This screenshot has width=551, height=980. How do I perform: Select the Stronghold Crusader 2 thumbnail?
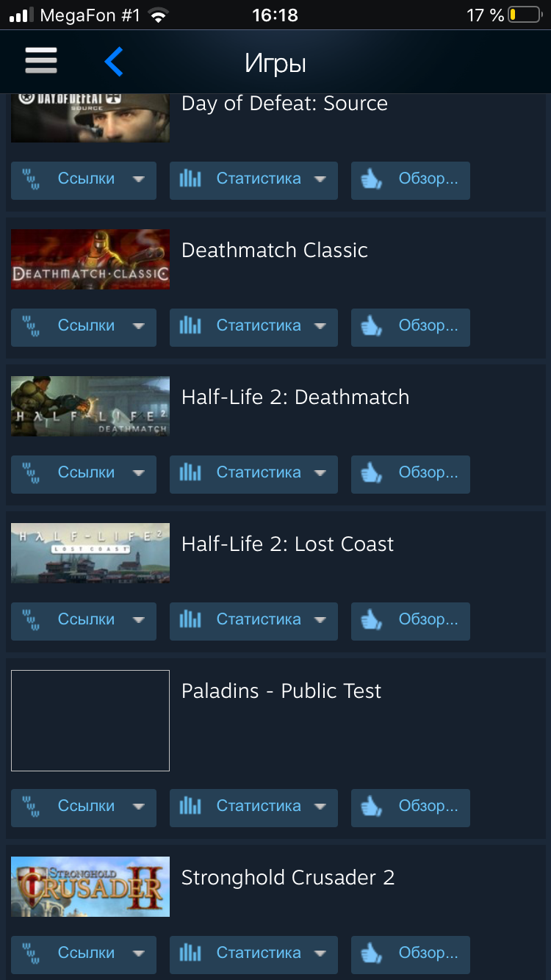(90, 887)
